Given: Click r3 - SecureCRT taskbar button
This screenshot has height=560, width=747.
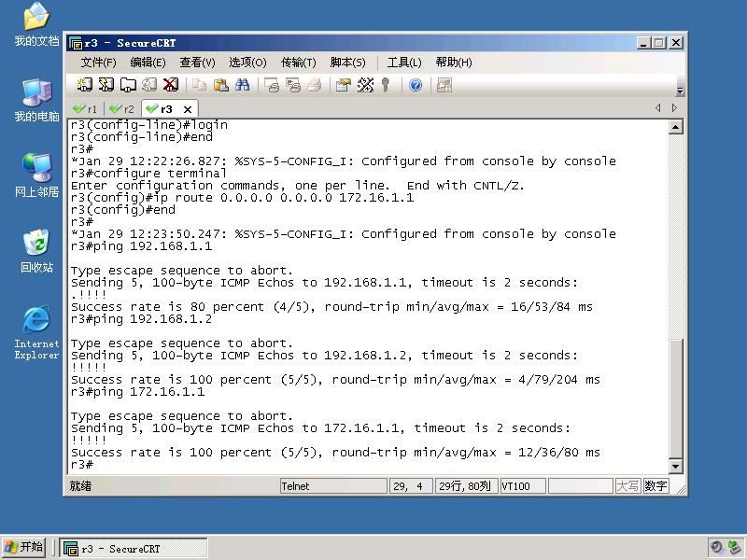Looking at the screenshot, I should [134, 549].
